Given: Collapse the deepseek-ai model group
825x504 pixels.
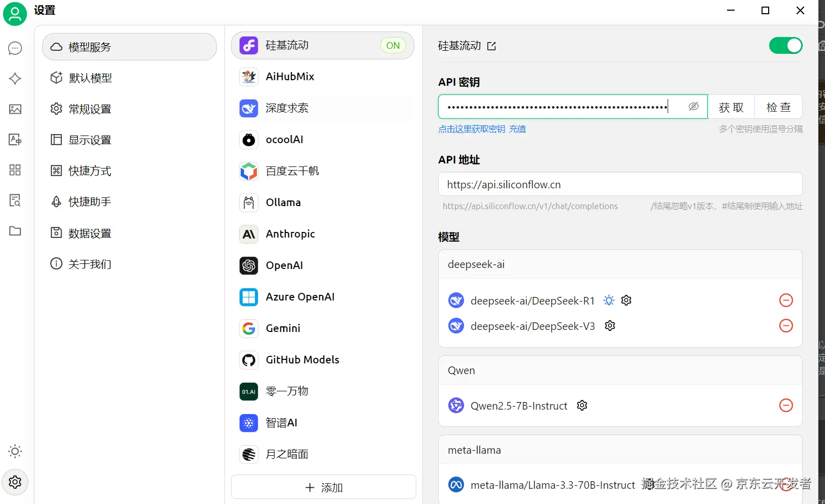Looking at the screenshot, I should click(620, 264).
